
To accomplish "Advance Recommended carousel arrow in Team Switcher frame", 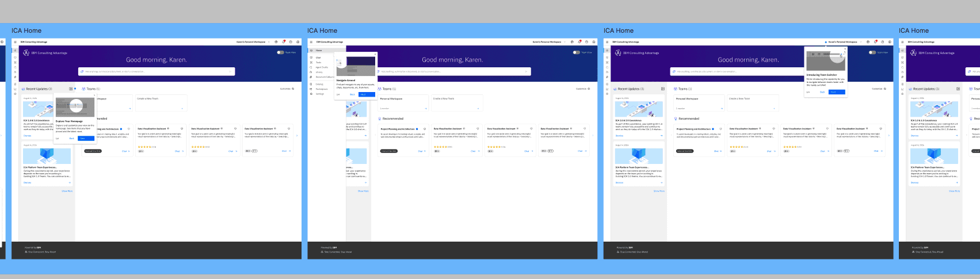I will click(889, 135).
